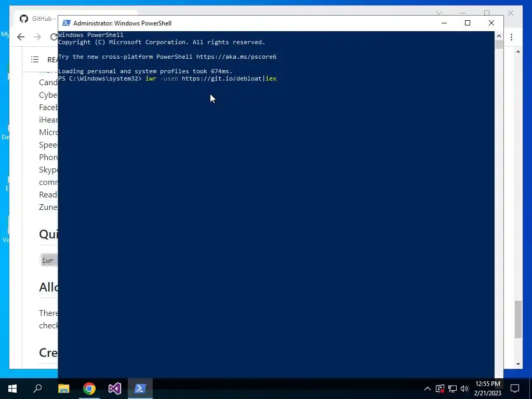532x399 pixels.
Task: Open Chrome's three-dot menu
Action: pos(511,37)
